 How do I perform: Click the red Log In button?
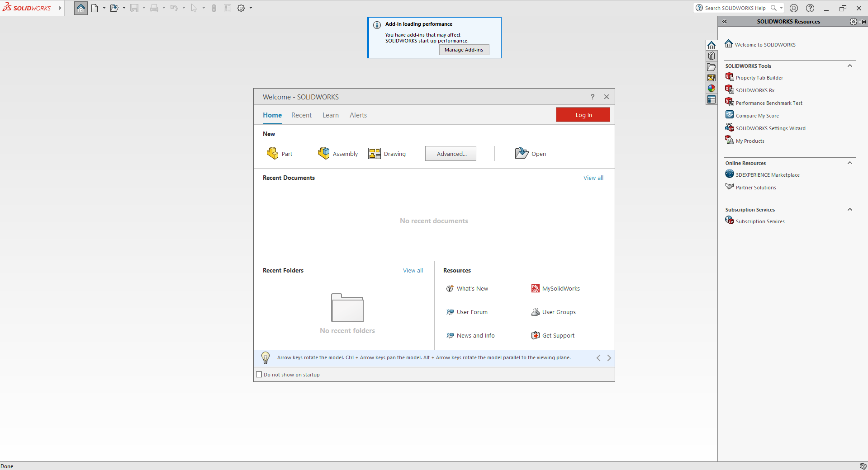click(x=583, y=115)
